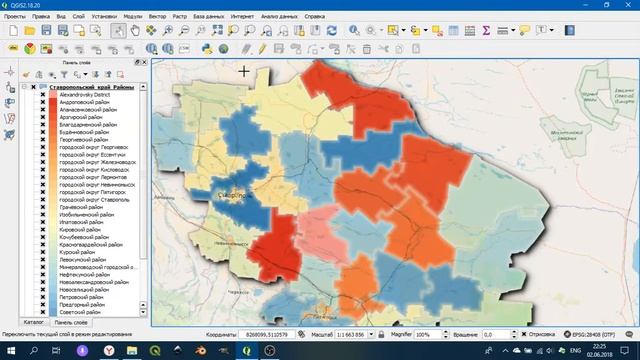This screenshot has width=640, height=360.
Task: Open field calculator abacus icon
Action: pos(470,31)
